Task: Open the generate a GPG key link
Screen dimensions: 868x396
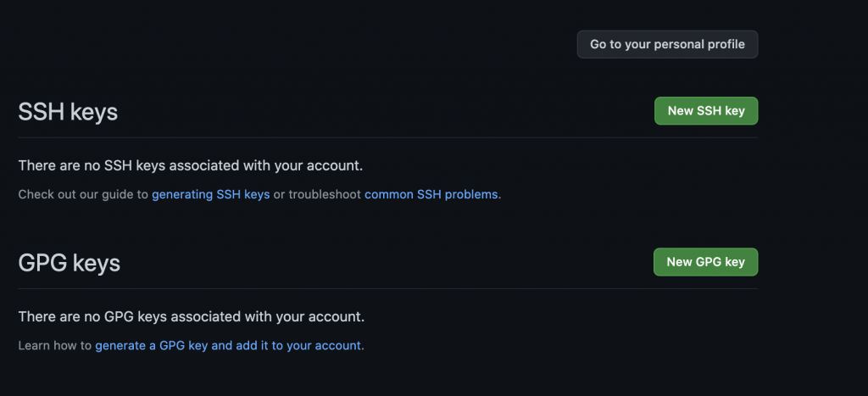Action: [228, 345]
